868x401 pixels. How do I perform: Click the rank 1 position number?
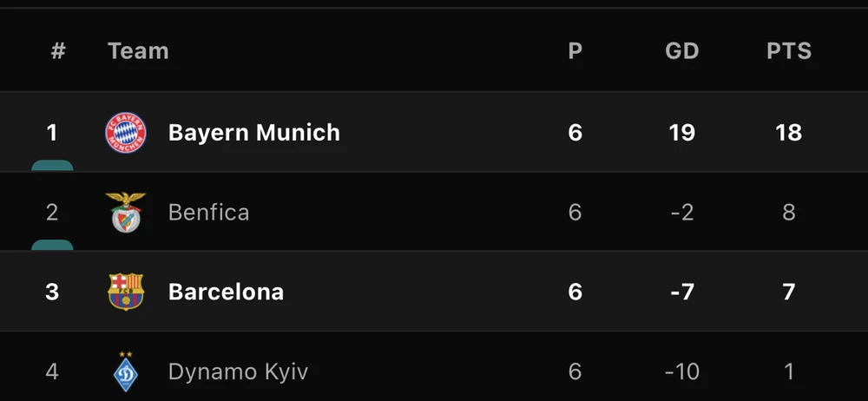tap(52, 133)
